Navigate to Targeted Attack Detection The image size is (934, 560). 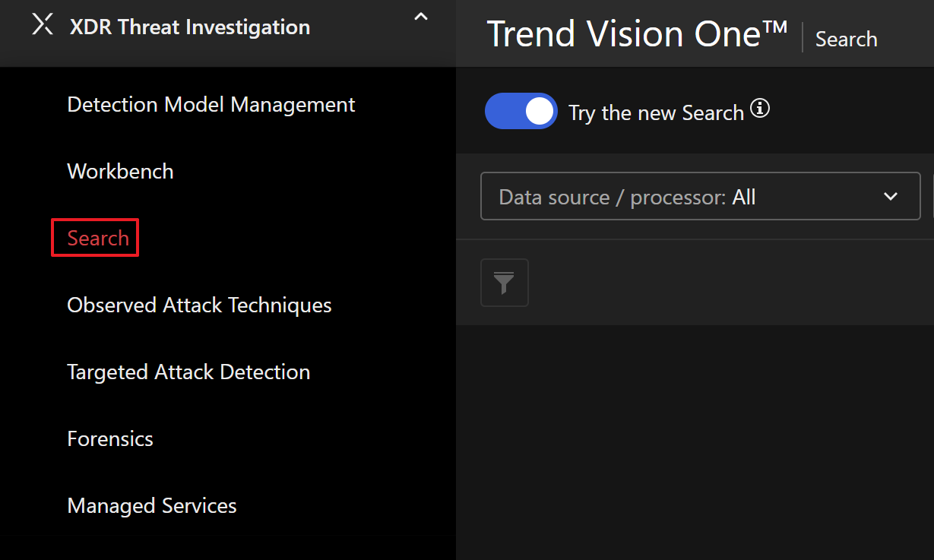tap(188, 372)
